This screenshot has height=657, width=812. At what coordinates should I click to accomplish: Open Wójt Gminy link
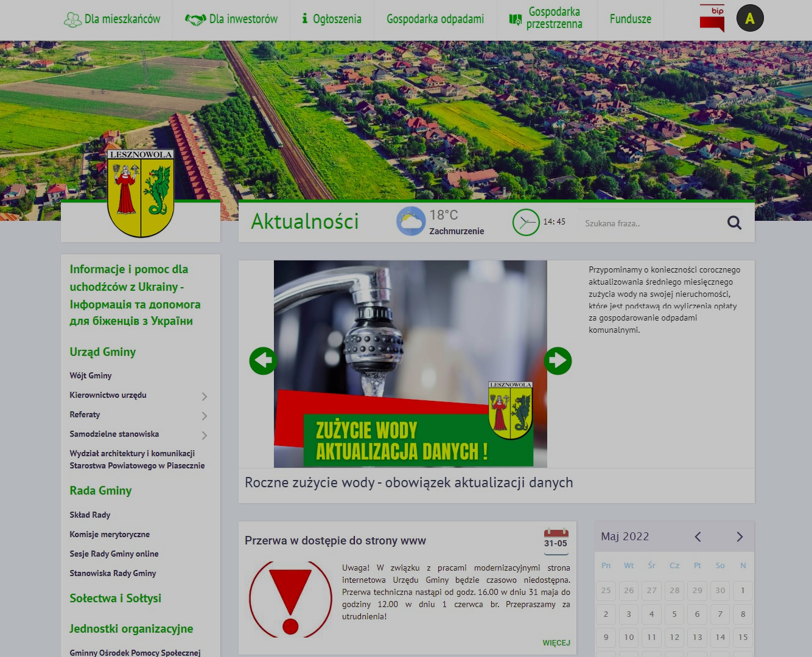91,375
